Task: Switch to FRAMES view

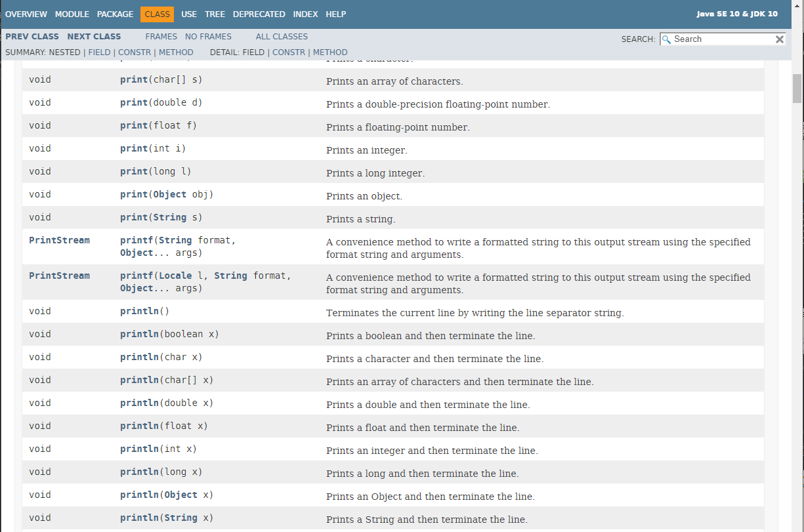Action: (161, 37)
